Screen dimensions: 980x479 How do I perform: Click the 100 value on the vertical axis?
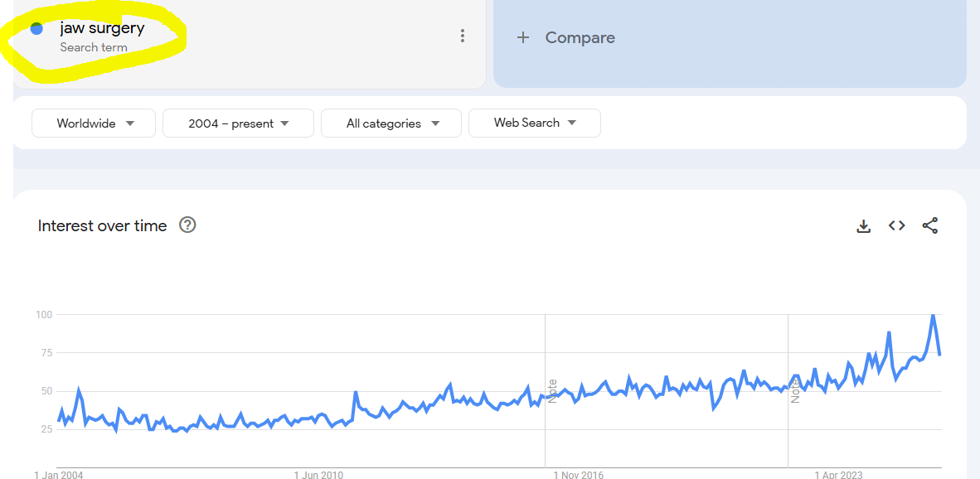click(43, 315)
